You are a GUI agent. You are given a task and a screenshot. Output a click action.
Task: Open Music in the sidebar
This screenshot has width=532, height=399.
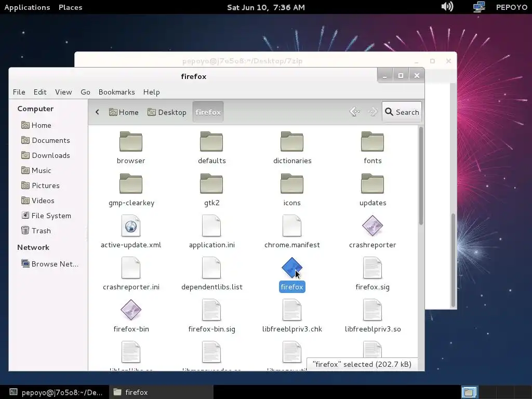[x=36, y=170]
